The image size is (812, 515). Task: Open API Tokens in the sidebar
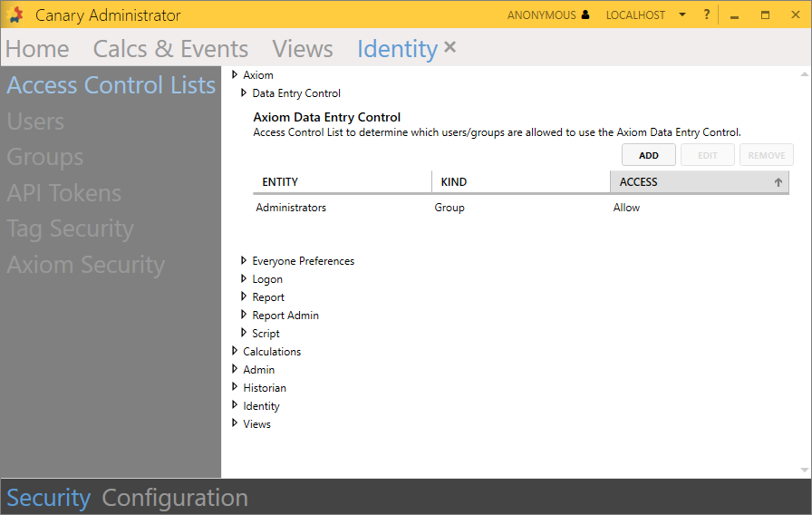point(63,193)
